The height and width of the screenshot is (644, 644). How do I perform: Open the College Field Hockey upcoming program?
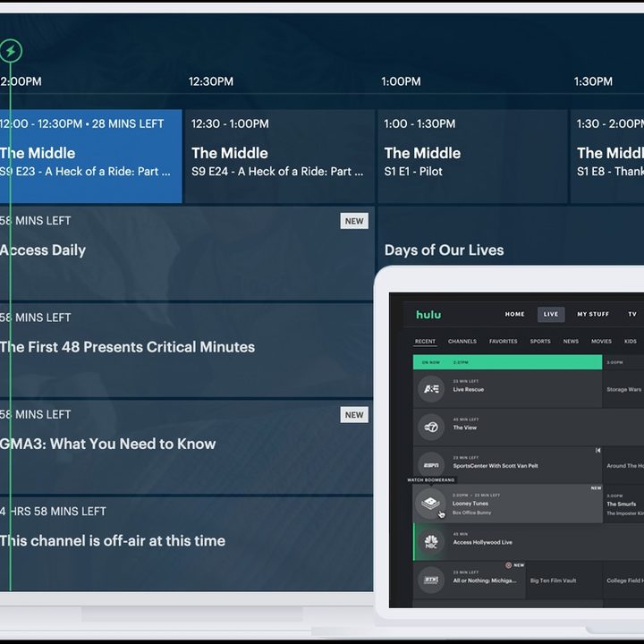tap(625, 580)
